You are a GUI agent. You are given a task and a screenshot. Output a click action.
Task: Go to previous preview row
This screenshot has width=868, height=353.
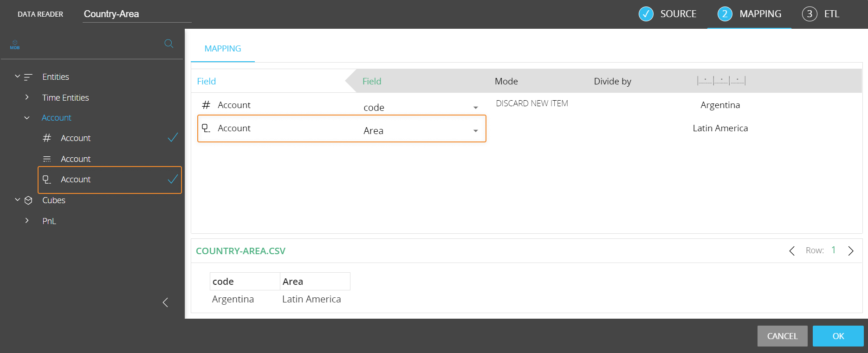coord(792,251)
